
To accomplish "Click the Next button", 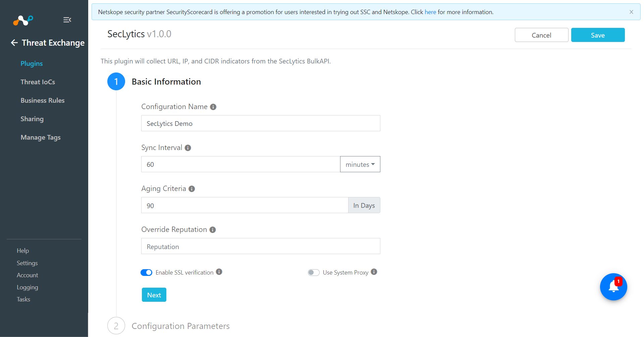I will pyautogui.click(x=154, y=295).
